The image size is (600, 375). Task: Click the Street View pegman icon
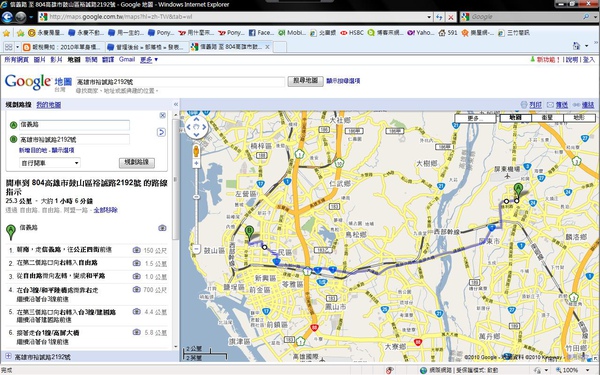click(196, 151)
